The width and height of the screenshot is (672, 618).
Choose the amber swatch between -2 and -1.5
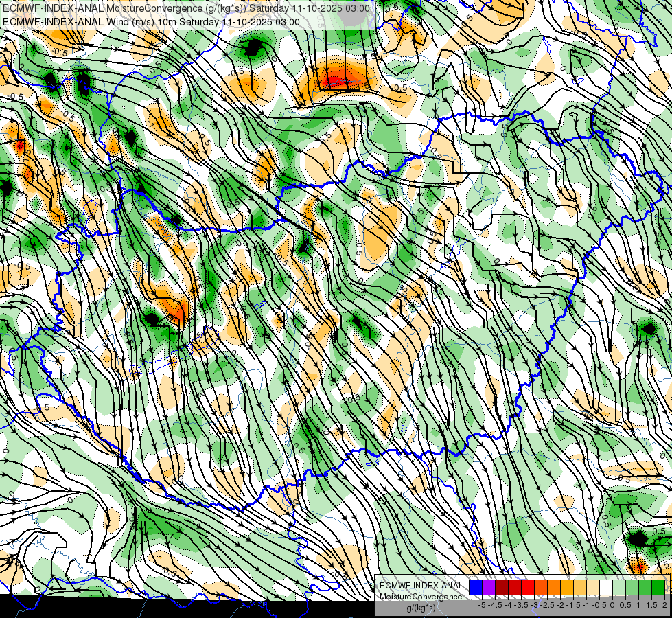pyautogui.click(x=567, y=587)
